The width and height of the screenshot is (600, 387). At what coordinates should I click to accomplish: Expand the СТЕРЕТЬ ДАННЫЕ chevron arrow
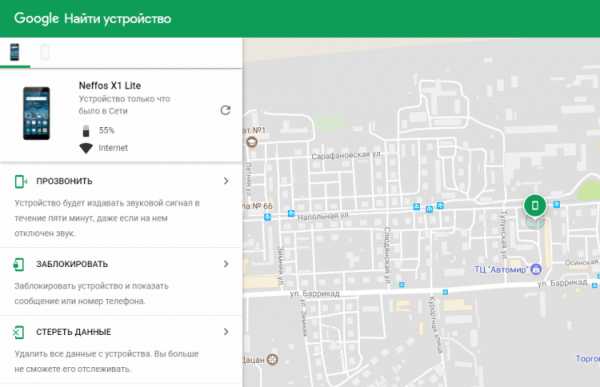pyautogui.click(x=226, y=331)
